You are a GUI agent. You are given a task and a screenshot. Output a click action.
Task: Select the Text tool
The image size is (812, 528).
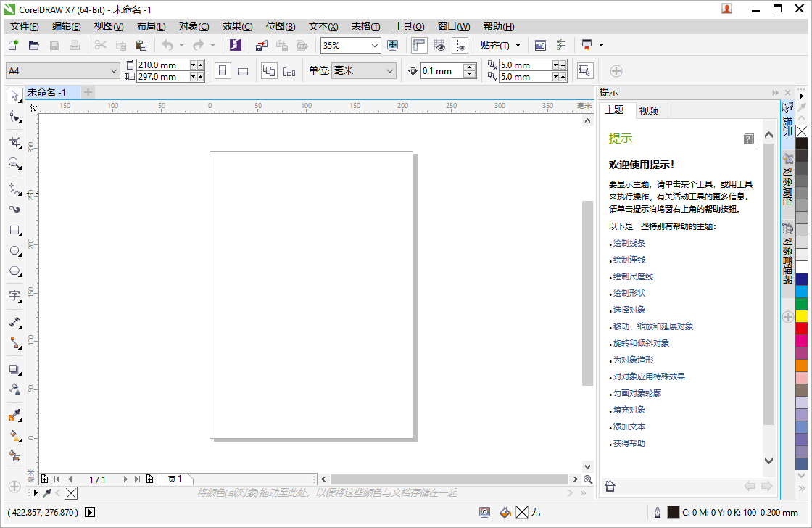pyautogui.click(x=14, y=297)
